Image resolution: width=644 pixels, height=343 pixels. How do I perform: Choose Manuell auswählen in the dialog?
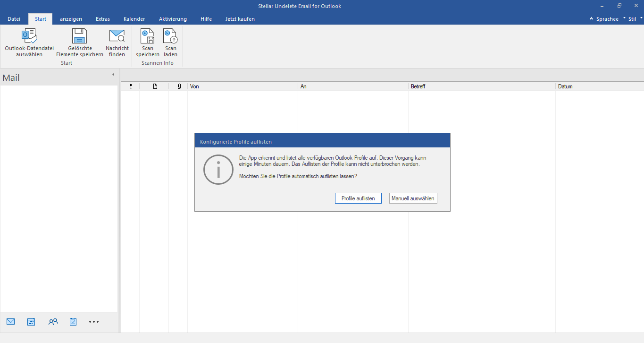tap(413, 198)
